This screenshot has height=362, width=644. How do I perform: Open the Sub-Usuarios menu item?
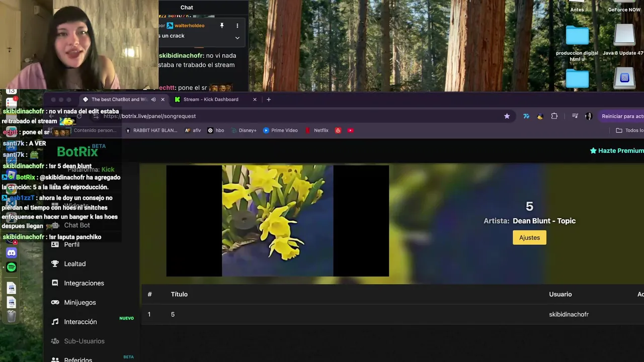click(x=85, y=341)
